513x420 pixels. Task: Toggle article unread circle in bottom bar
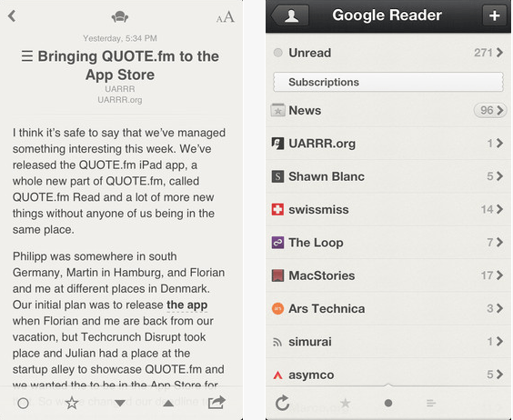click(23, 404)
